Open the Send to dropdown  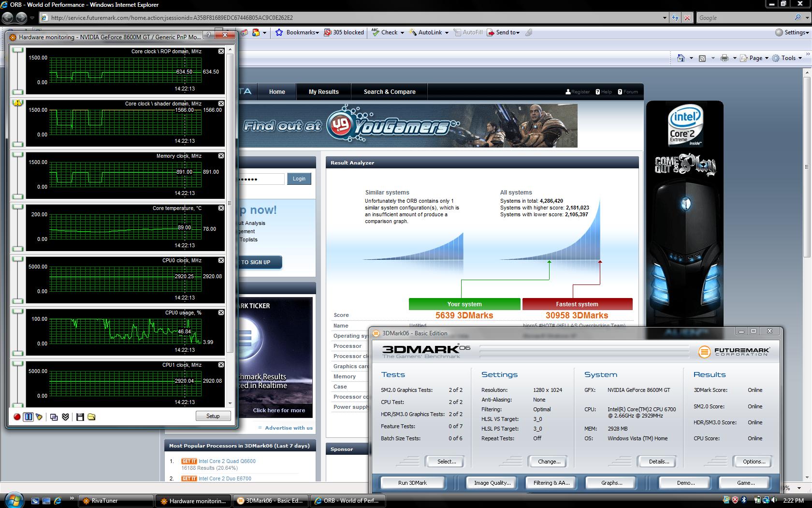pos(504,32)
